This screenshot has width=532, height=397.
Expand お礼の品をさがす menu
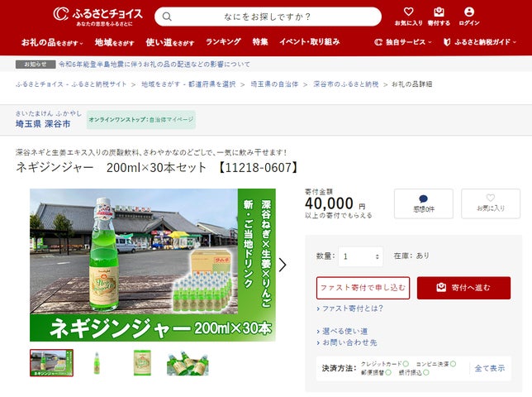[x=52, y=42]
